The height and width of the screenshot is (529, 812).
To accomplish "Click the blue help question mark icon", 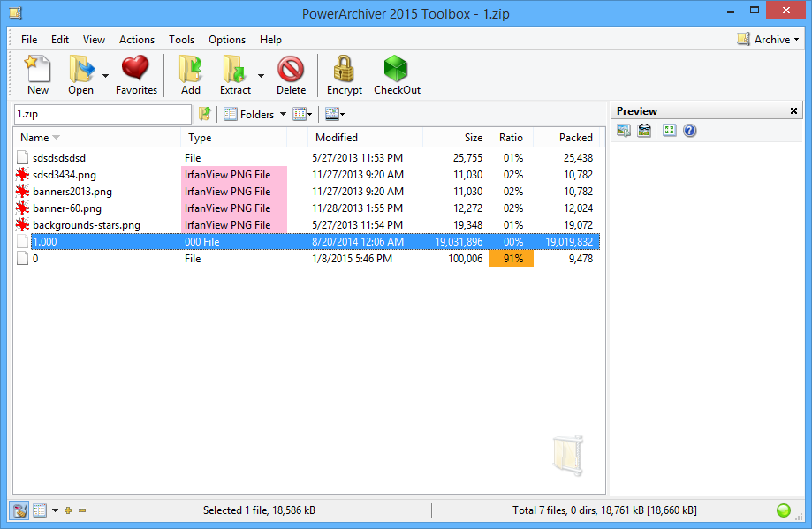I will point(689,131).
